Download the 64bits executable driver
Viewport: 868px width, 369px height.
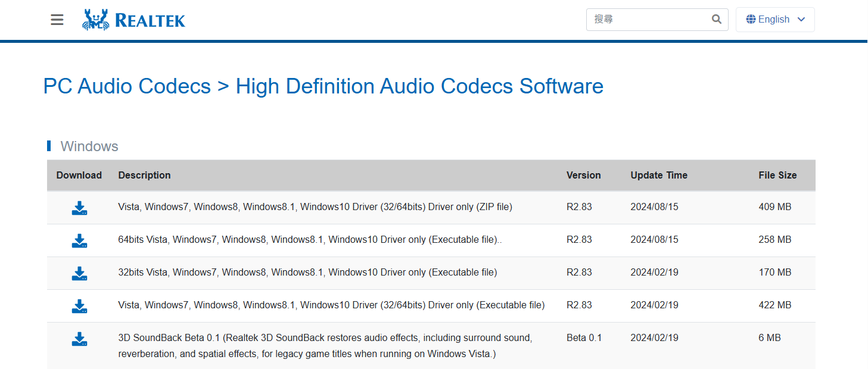tap(79, 240)
